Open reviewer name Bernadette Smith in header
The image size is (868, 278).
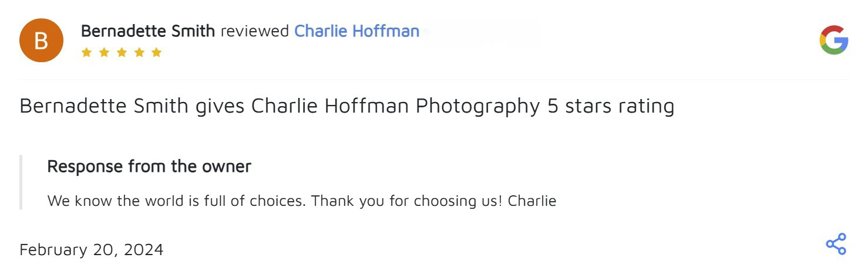[148, 31]
